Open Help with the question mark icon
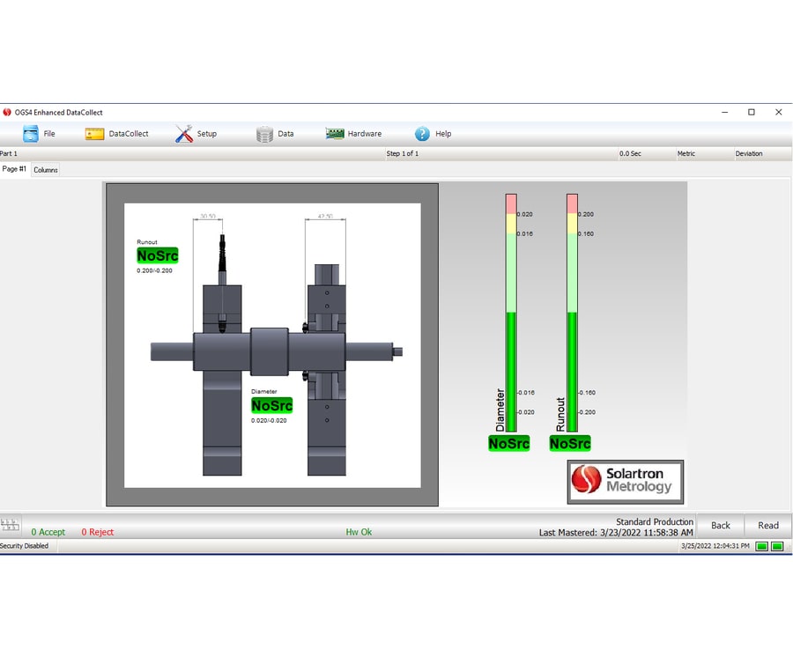 [x=423, y=133]
